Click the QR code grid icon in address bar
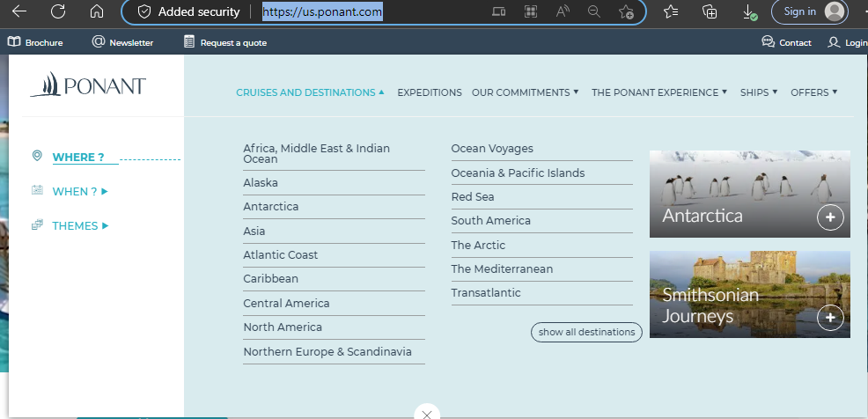The height and width of the screenshot is (419, 868). (x=531, y=11)
